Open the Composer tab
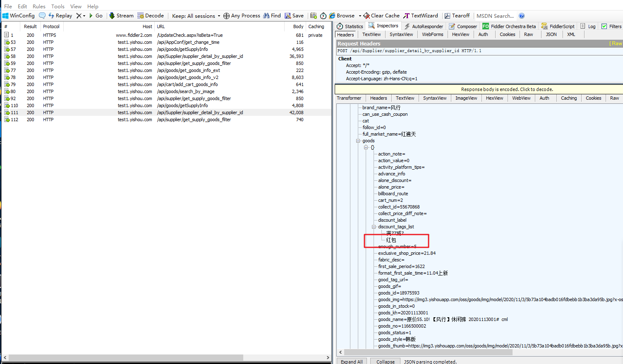This screenshot has height=364, width=623. click(x=463, y=26)
